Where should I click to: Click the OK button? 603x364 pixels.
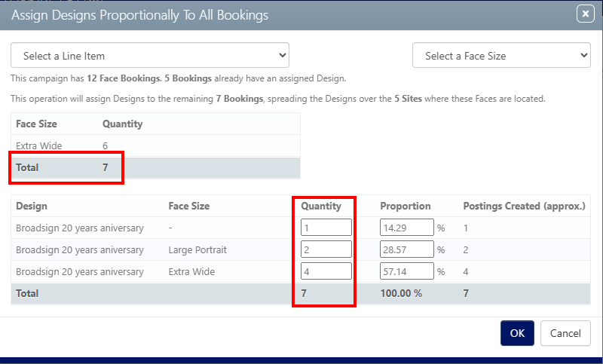pos(517,333)
